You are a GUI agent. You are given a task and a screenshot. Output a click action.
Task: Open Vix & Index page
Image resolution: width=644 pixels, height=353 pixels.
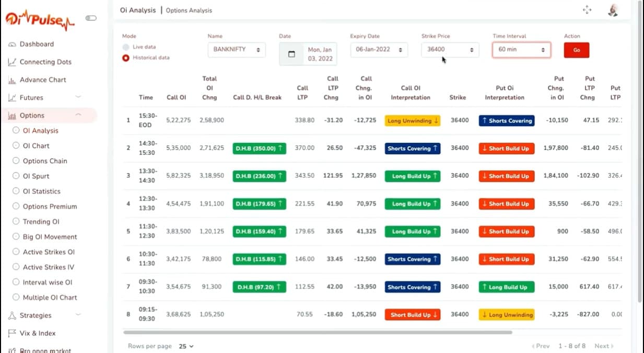tap(39, 333)
